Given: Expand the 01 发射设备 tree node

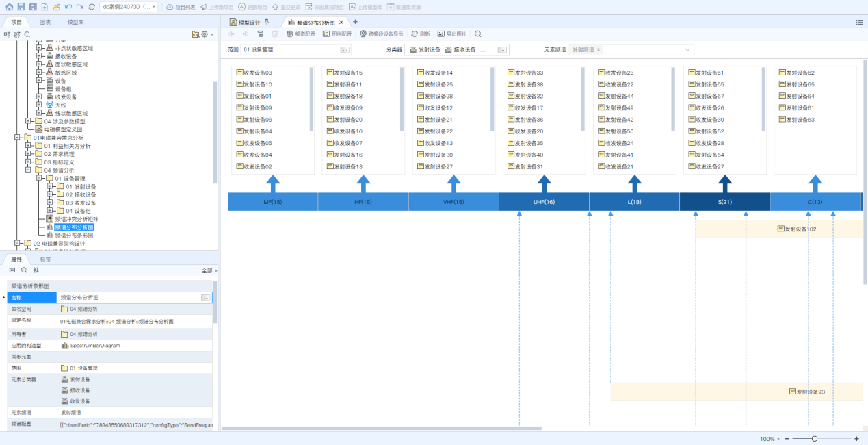Looking at the screenshot, I should coord(49,186).
